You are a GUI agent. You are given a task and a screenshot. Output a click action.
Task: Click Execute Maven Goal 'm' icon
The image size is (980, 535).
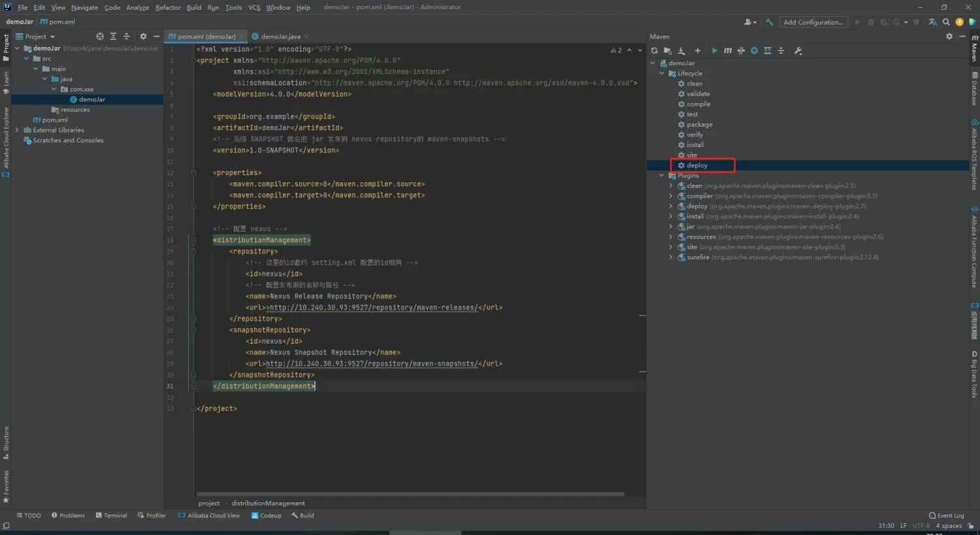727,51
